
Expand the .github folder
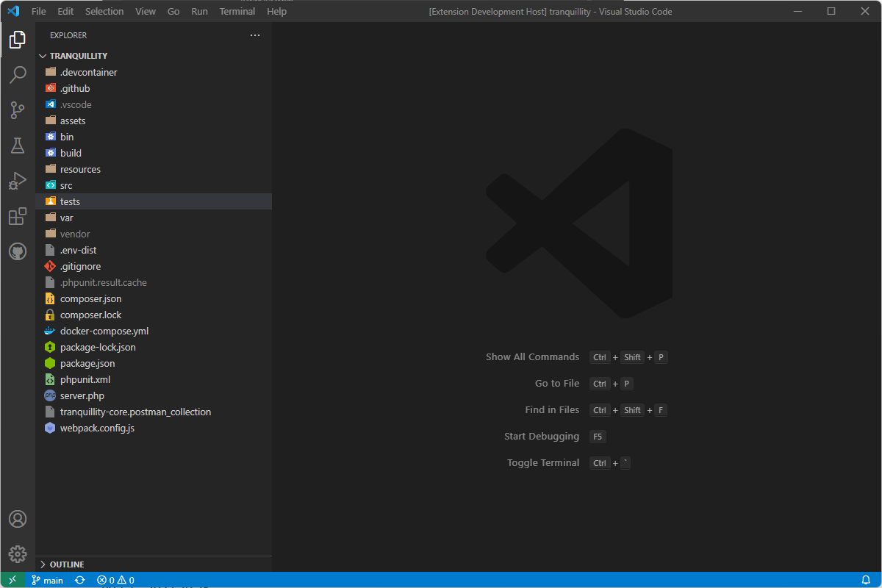point(154,88)
